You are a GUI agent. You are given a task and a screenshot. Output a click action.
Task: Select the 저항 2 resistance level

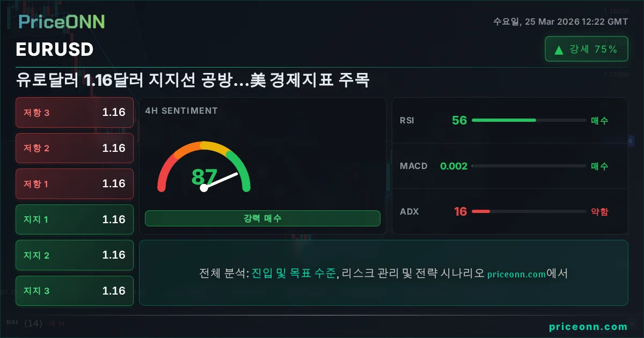point(75,148)
